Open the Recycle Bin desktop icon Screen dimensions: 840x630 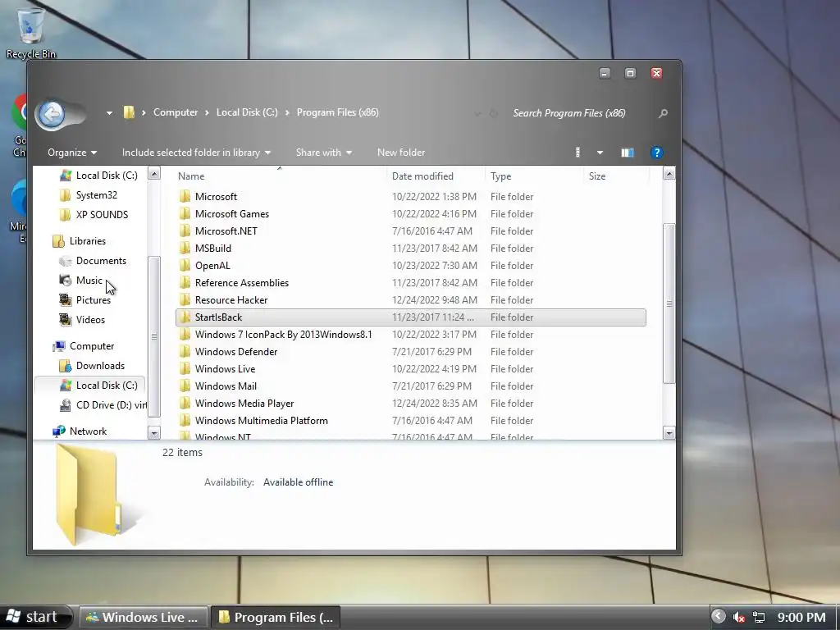(x=30, y=32)
